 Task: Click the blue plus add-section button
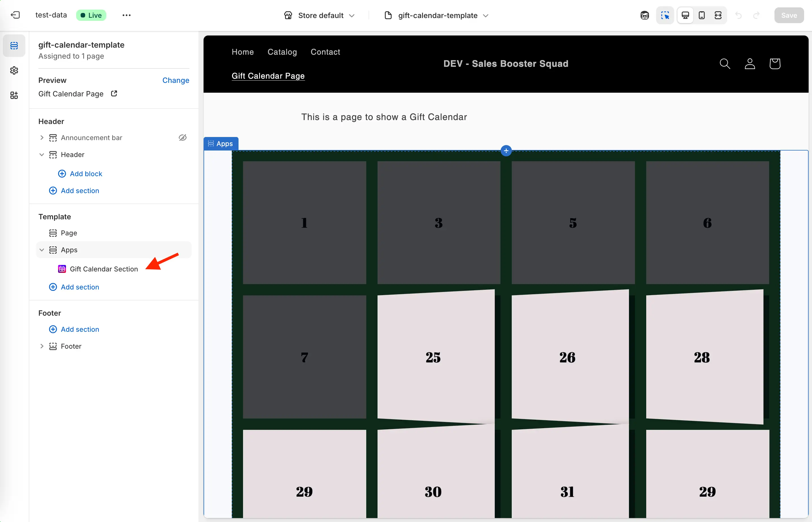coord(506,151)
